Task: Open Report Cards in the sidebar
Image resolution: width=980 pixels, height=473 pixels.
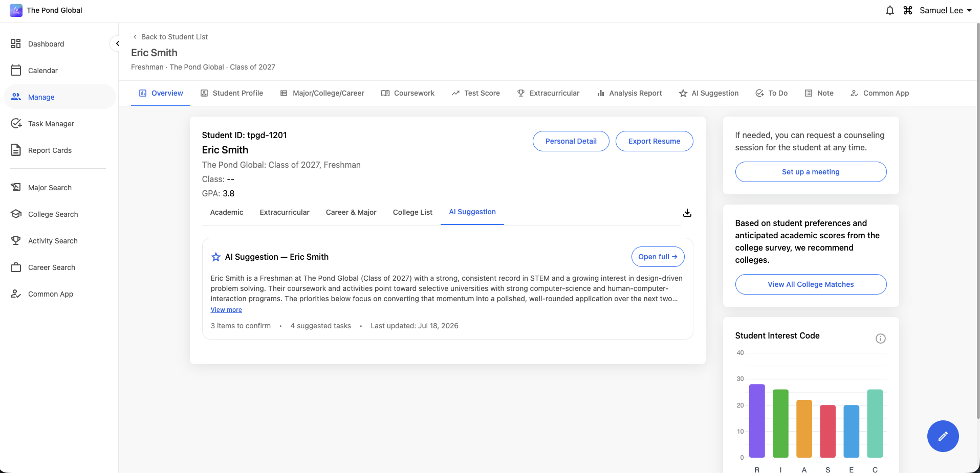Action: (60, 150)
